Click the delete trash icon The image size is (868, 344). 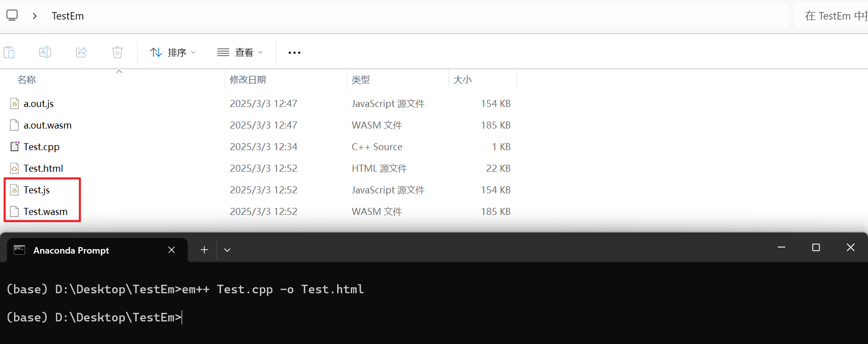pos(117,52)
